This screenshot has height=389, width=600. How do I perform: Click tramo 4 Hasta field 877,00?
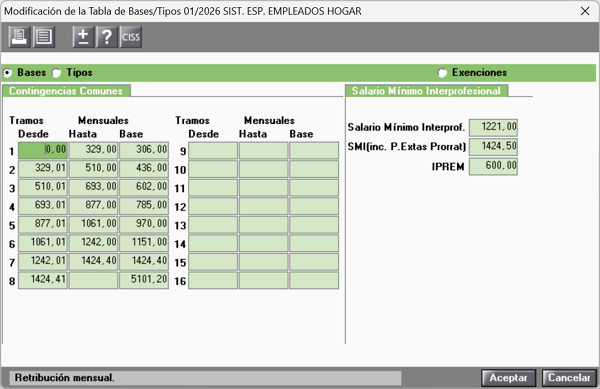point(93,206)
